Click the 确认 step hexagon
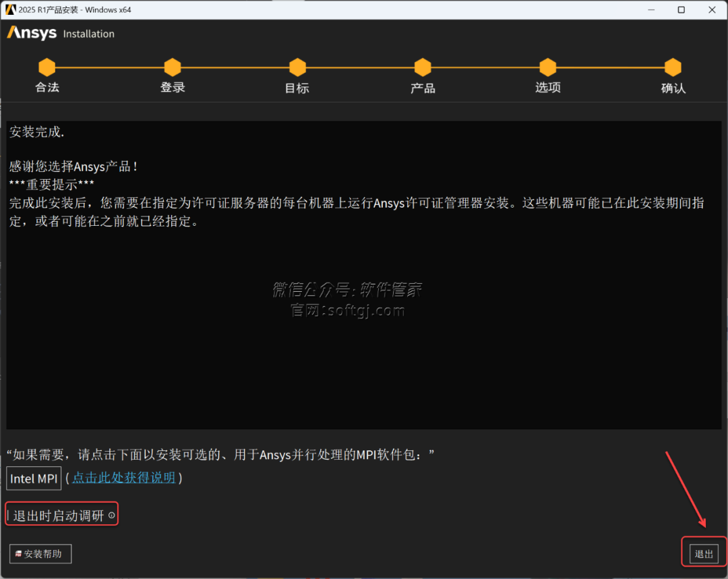This screenshot has height=579, width=728. 673,67
